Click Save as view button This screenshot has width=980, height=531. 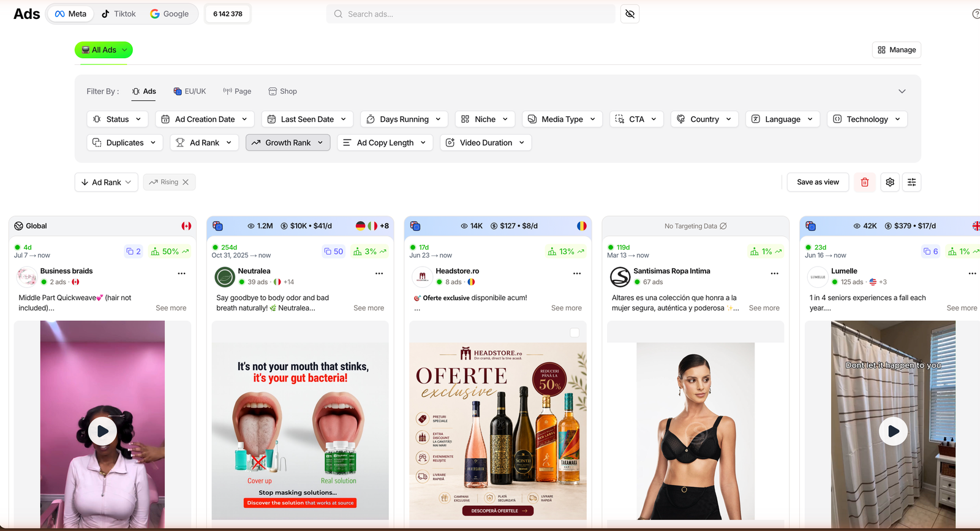818,182
